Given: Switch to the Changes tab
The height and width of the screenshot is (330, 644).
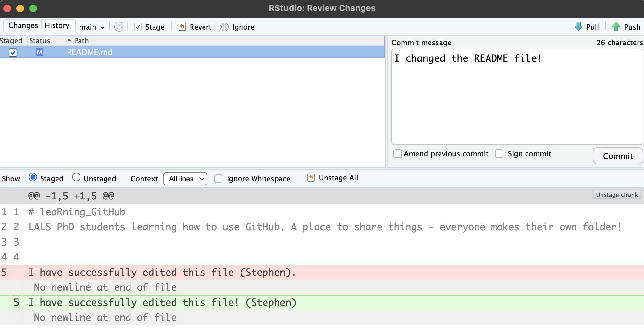Looking at the screenshot, I should (x=23, y=26).
